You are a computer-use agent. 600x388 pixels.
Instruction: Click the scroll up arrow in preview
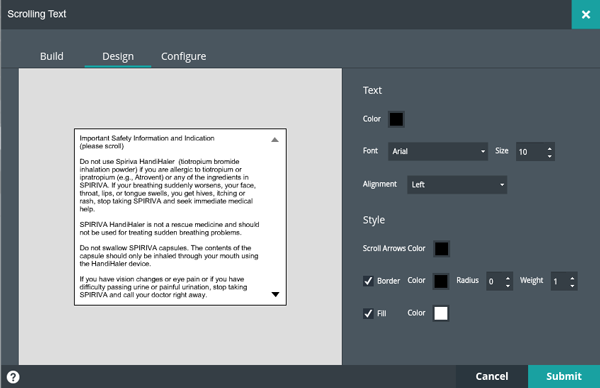(x=275, y=140)
